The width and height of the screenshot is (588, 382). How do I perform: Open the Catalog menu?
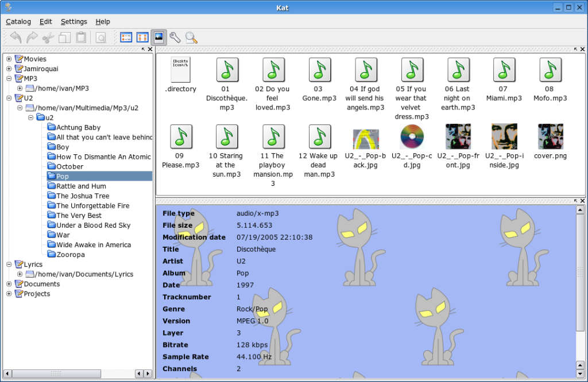18,22
